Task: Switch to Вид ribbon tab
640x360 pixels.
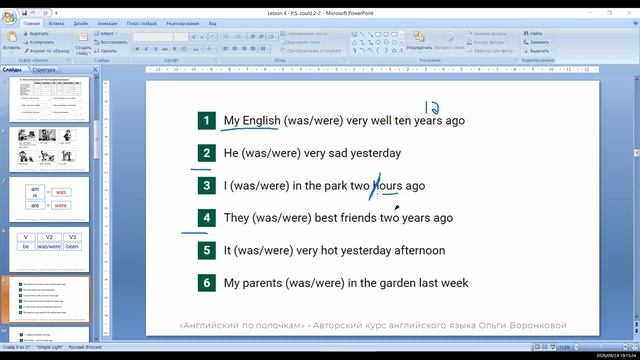Action: pyautogui.click(x=212, y=24)
